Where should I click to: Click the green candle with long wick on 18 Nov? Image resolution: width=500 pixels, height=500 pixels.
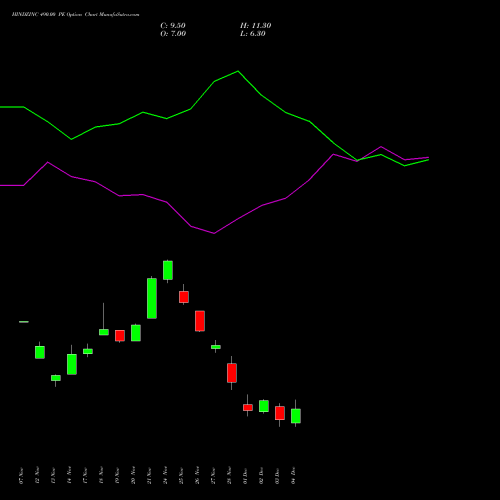coord(104,332)
